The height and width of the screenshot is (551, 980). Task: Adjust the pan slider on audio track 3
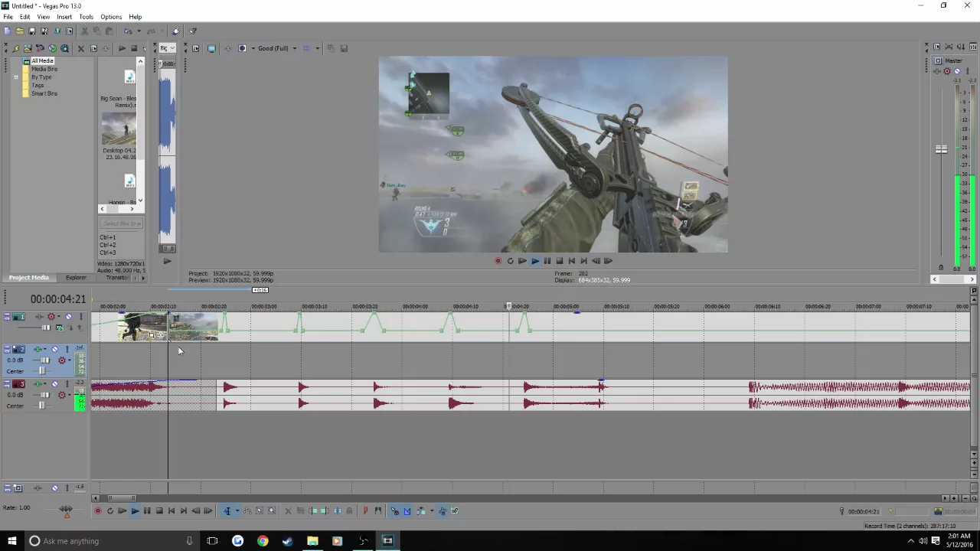click(41, 406)
